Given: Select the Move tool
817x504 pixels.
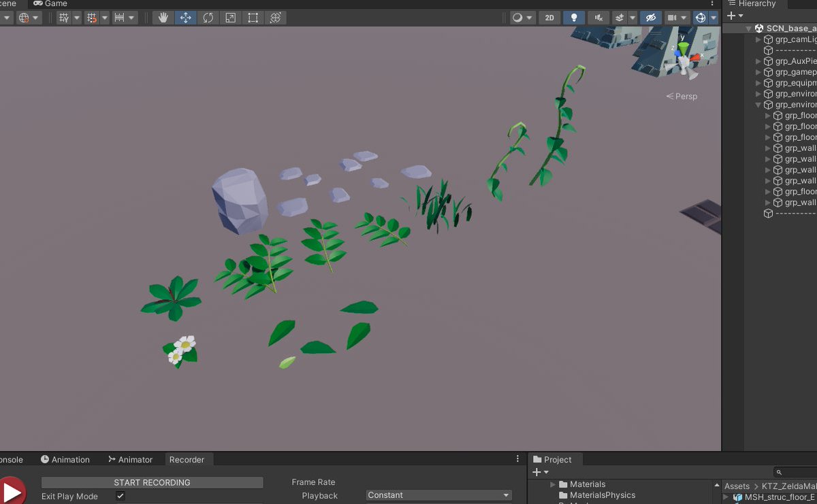Looking at the screenshot, I should (x=185, y=18).
